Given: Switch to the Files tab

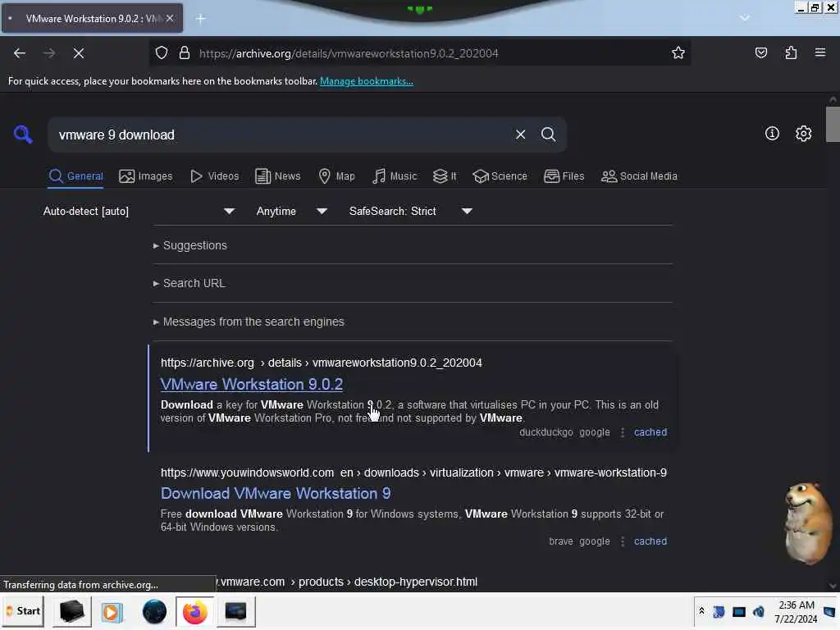Looking at the screenshot, I should [x=564, y=176].
